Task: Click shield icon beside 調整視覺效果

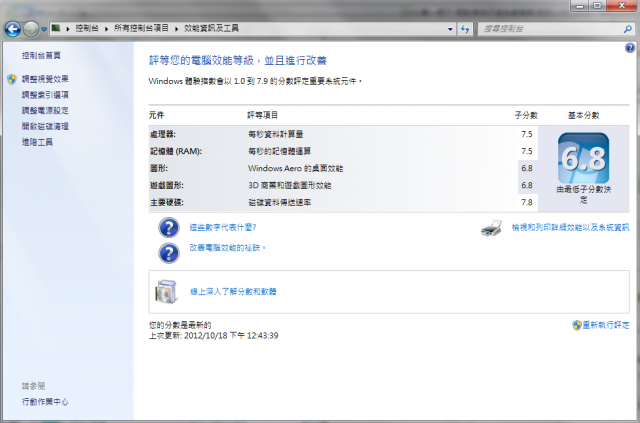Action: [x=12, y=79]
